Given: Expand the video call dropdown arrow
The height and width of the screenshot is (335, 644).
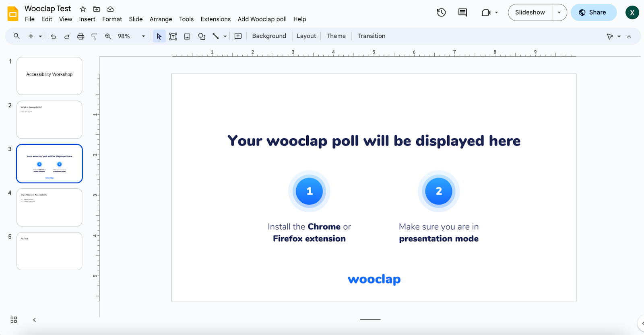Looking at the screenshot, I should coord(496,12).
